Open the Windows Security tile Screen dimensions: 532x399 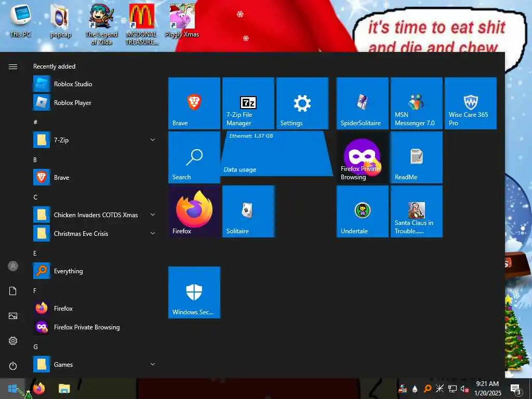(x=194, y=292)
